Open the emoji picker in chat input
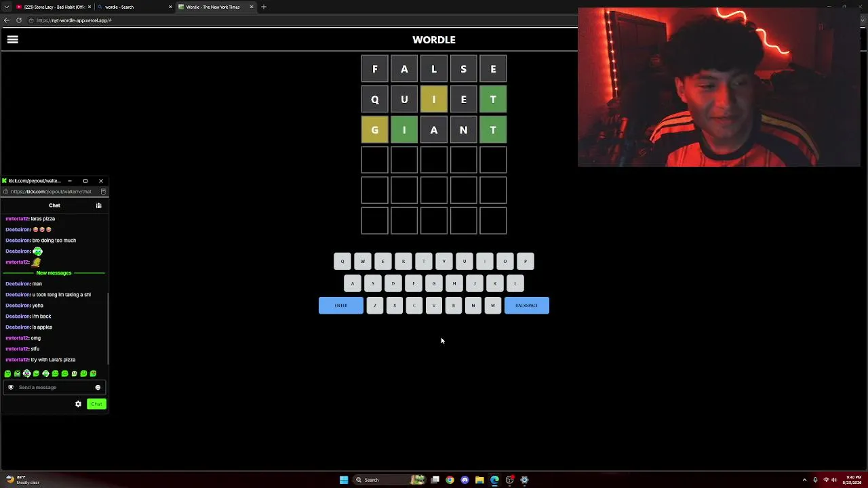 pos(98,388)
